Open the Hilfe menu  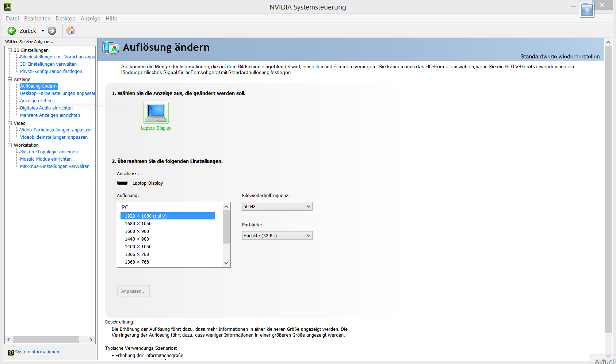click(111, 19)
